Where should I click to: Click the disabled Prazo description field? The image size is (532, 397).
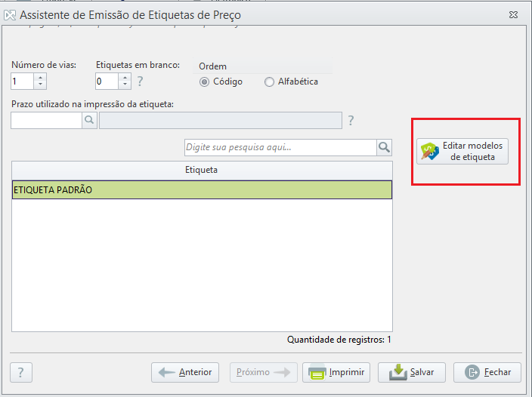point(221,120)
